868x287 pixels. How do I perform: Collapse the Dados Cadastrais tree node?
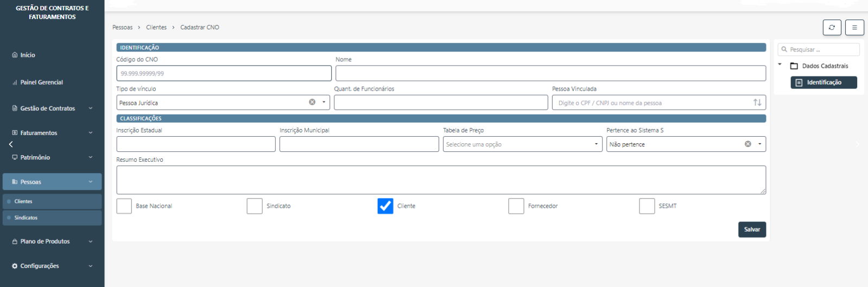[x=780, y=65]
